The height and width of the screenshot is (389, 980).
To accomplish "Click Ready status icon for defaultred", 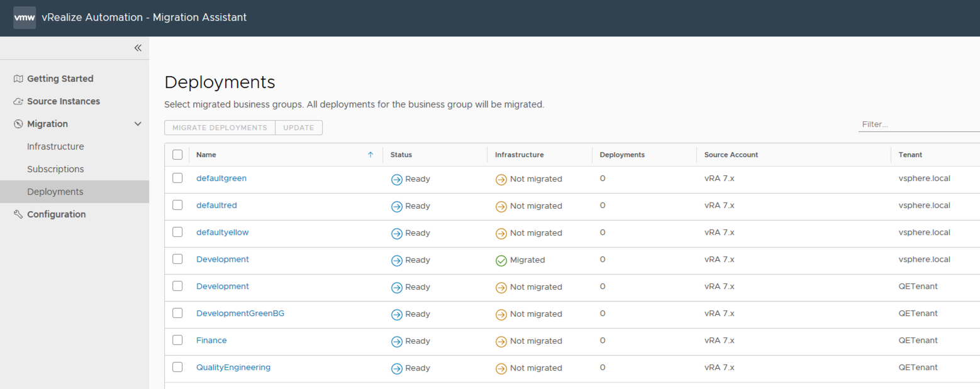I will pos(397,206).
